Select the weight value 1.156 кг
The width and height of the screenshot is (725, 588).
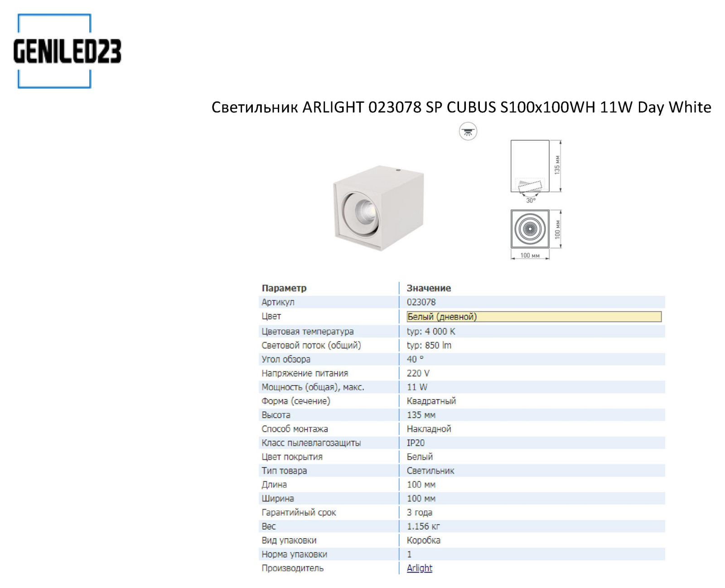423,526
